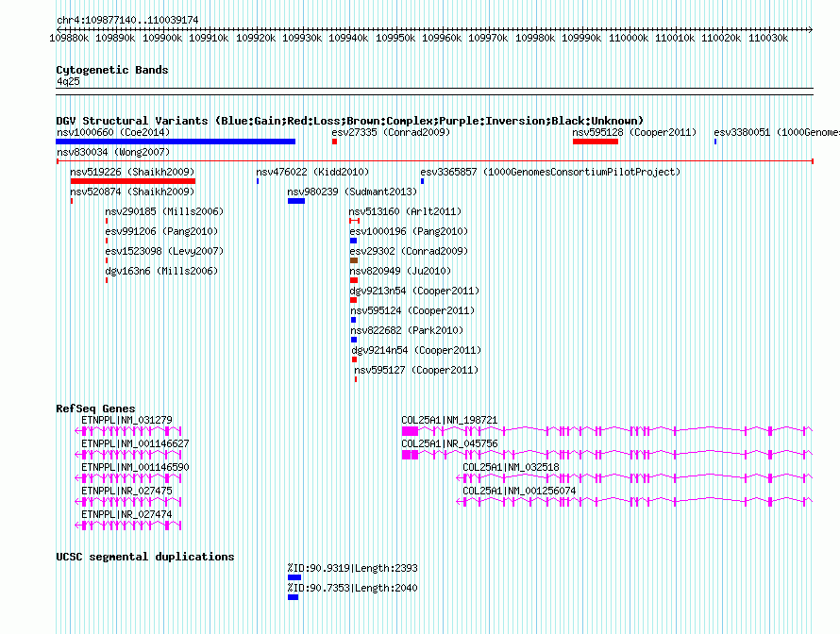Screen dimensions: 840x634
Task: Open ETNPPL|NR_027475 transcript label
Action: [127, 491]
